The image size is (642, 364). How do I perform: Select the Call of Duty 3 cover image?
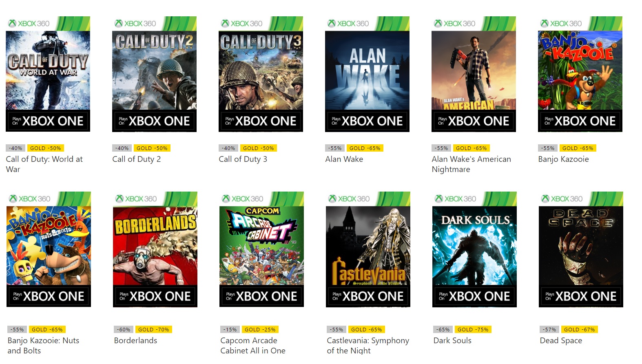261,74
